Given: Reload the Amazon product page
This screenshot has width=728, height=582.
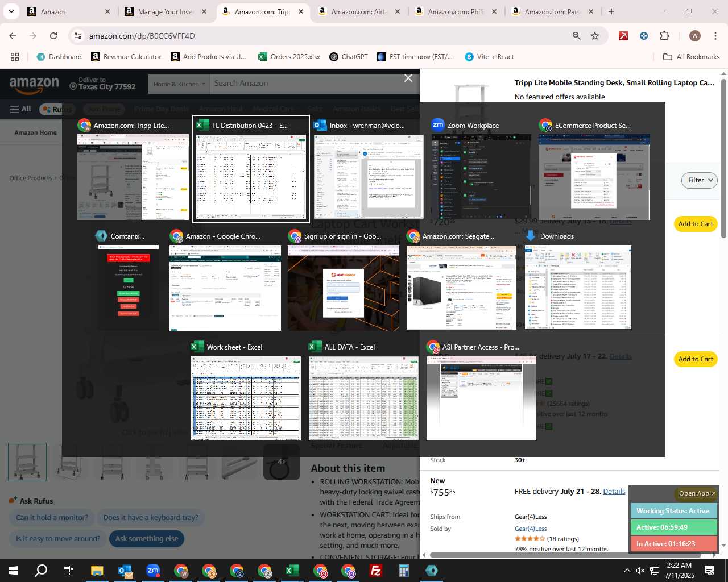Looking at the screenshot, I should 53,36.
